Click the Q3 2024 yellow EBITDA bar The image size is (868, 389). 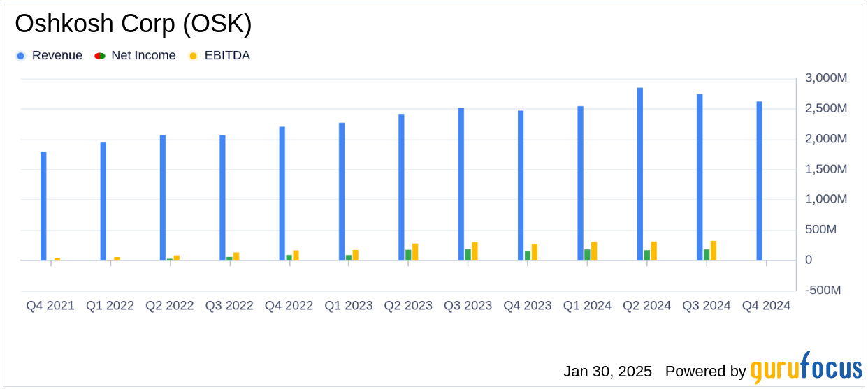click(714, 251)
